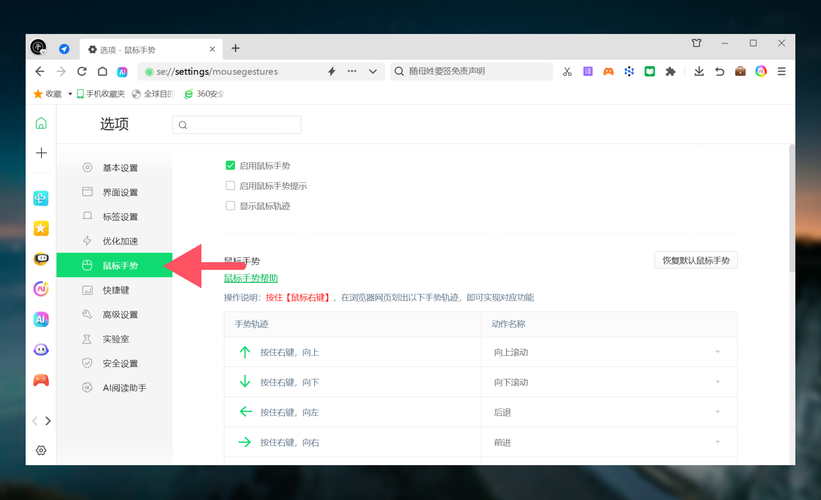Click the colorful circle icon in toolbar

(x=761, y=71)
